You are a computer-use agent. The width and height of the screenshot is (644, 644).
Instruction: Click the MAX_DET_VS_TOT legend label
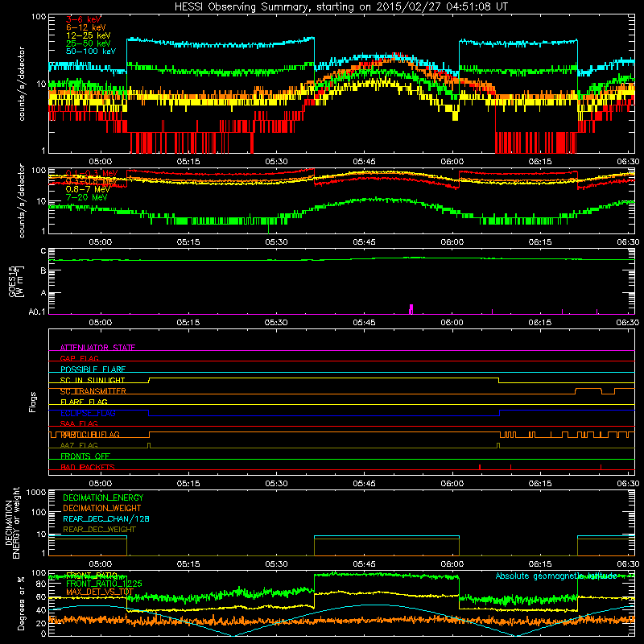[x=99, y=592]
